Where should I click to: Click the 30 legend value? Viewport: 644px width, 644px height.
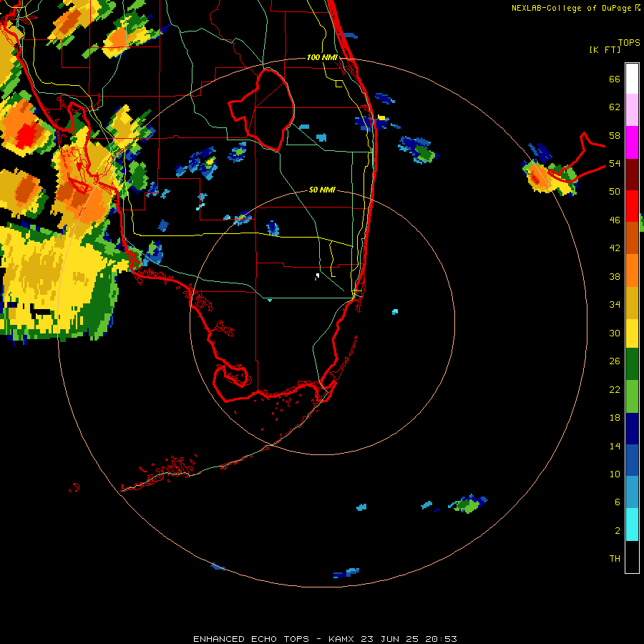tap(615, 333)
